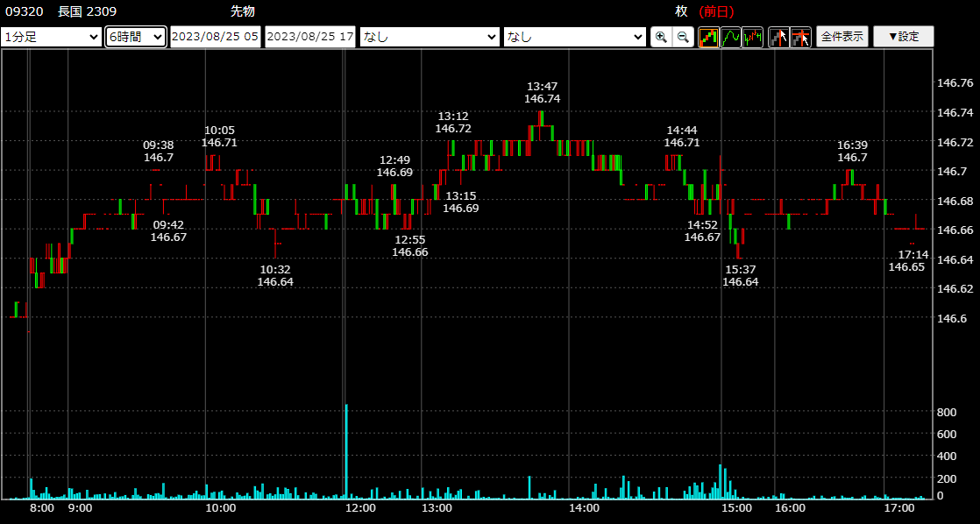Switch to bar (OHLC) chart type

pos(752,37)
